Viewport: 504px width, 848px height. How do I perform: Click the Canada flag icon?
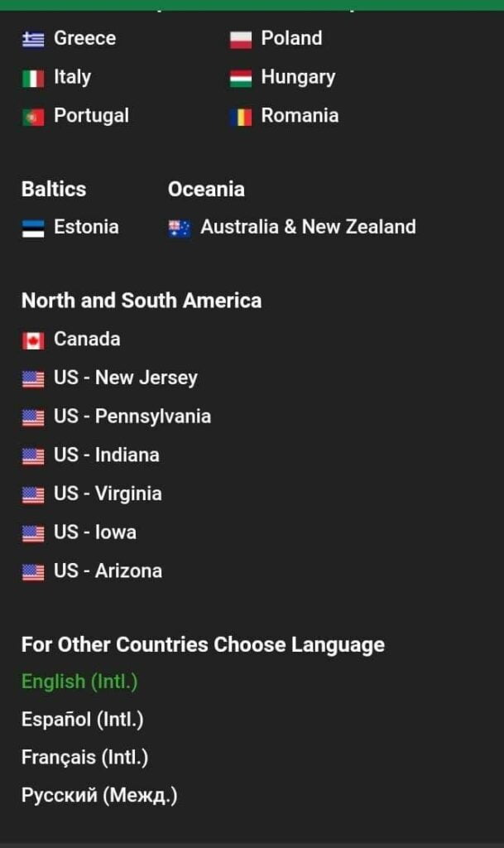33,340
